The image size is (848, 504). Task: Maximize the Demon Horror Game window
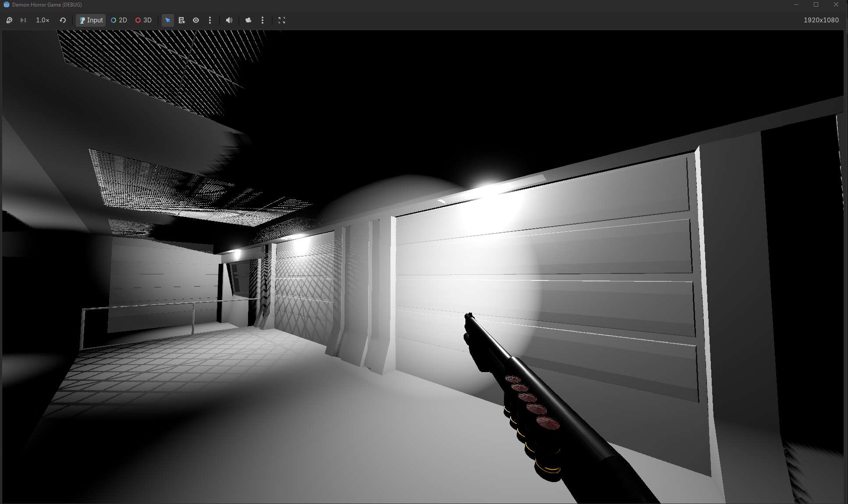pyautogui.click(x=816, y=4)
